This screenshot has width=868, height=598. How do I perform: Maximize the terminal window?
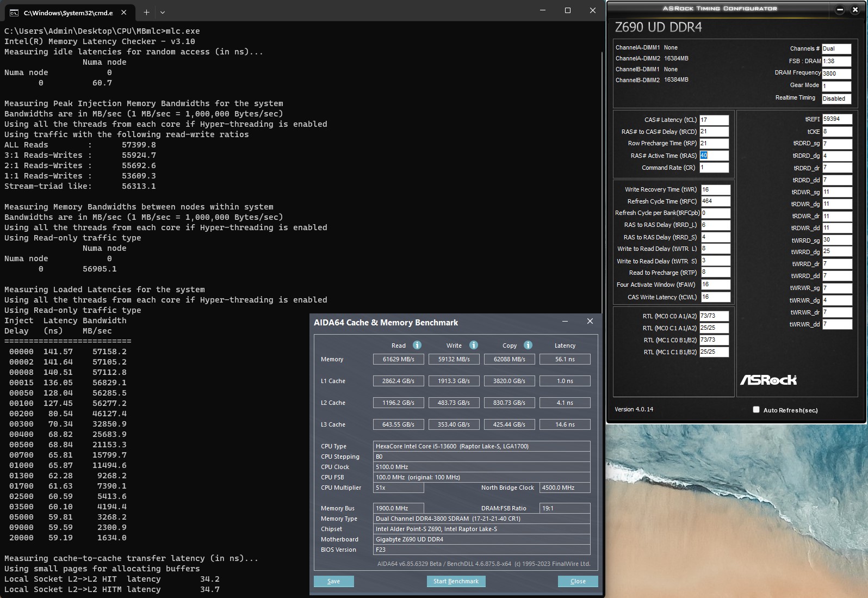[x=567, y=10]
